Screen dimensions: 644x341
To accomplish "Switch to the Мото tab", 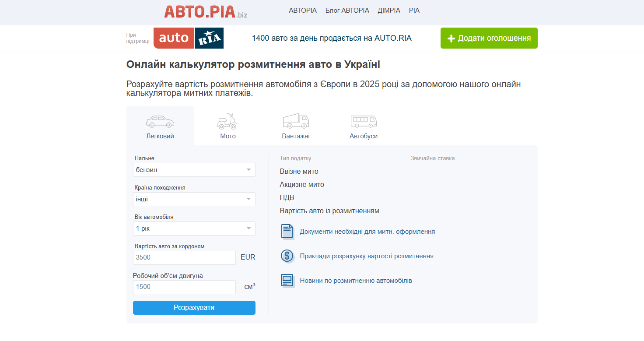I will 228,136.
